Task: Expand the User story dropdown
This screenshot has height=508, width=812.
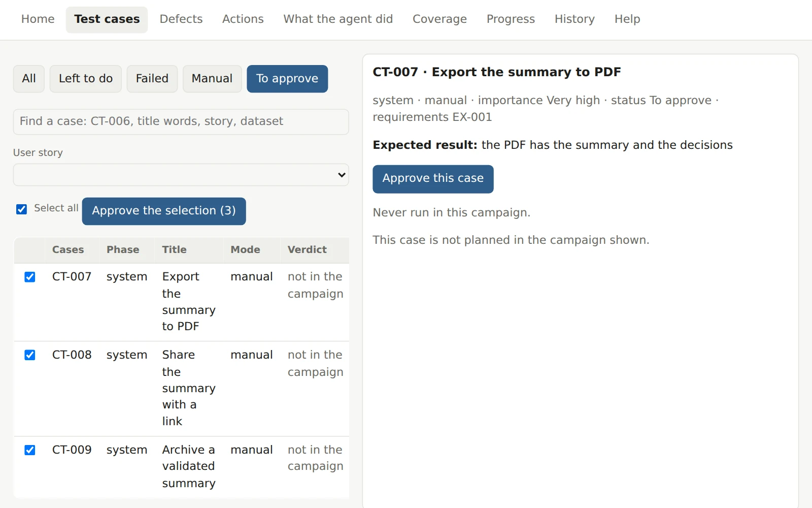Action: 181,175
